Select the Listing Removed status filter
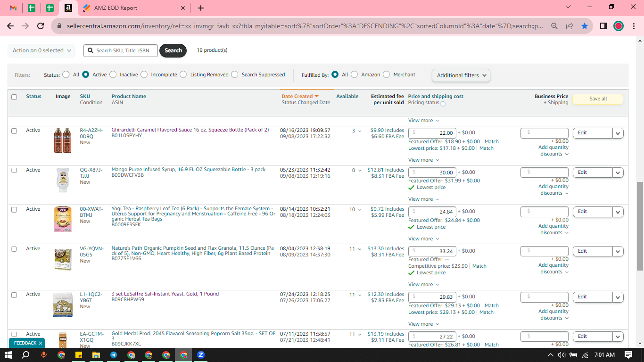Viewport: 644px width, 362px height. [183, 74]
